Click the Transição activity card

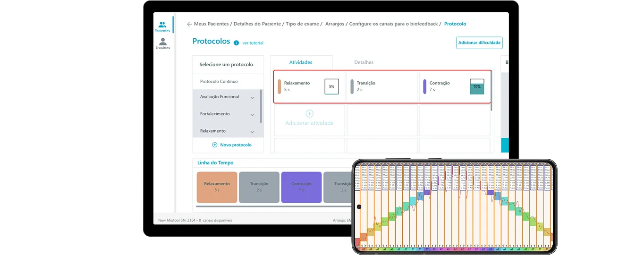(x=381, y=86)
